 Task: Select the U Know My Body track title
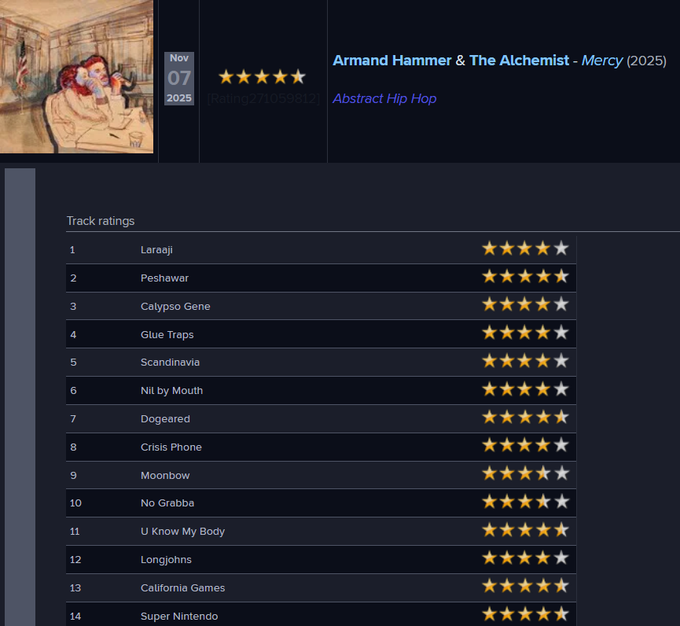click(183, 532)
